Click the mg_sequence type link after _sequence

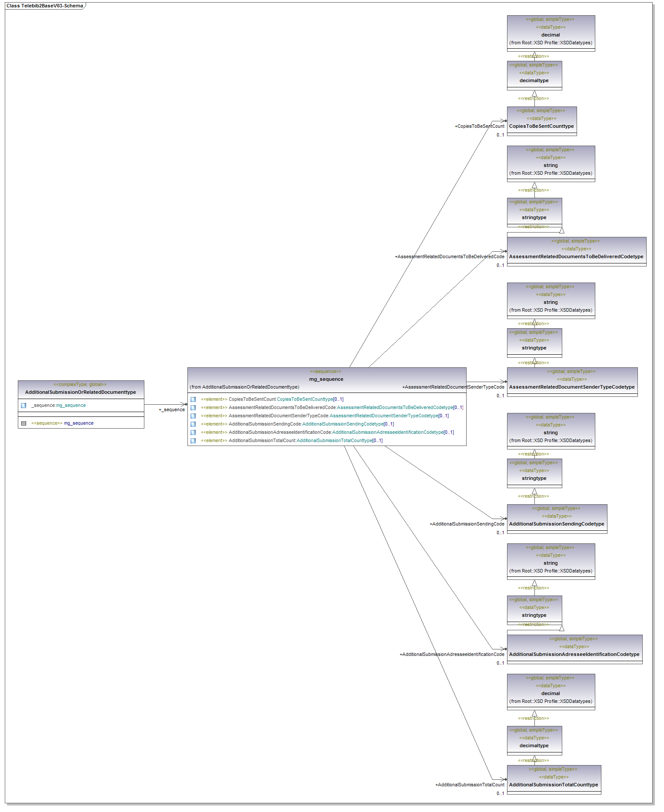pos(71,406)
